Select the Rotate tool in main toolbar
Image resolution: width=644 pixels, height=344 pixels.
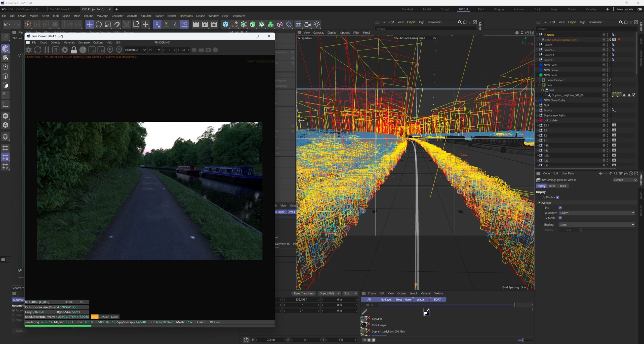click(99, 24)
